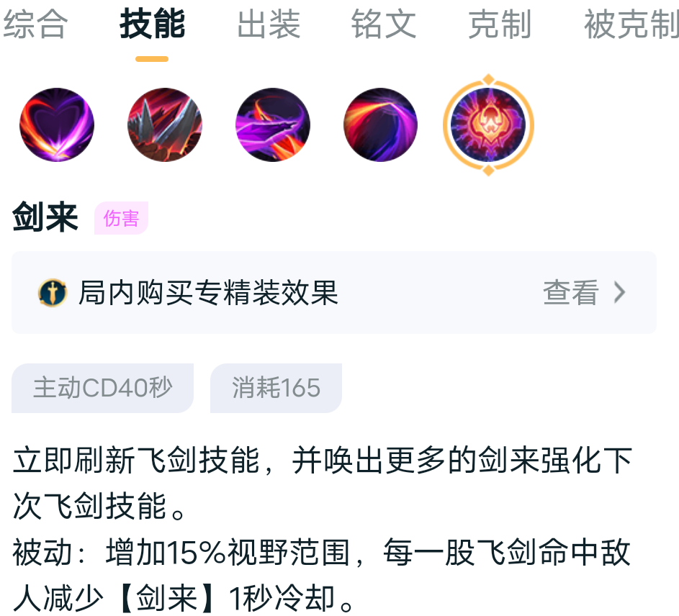Click the 剑来 skill title

pos(45,217)
